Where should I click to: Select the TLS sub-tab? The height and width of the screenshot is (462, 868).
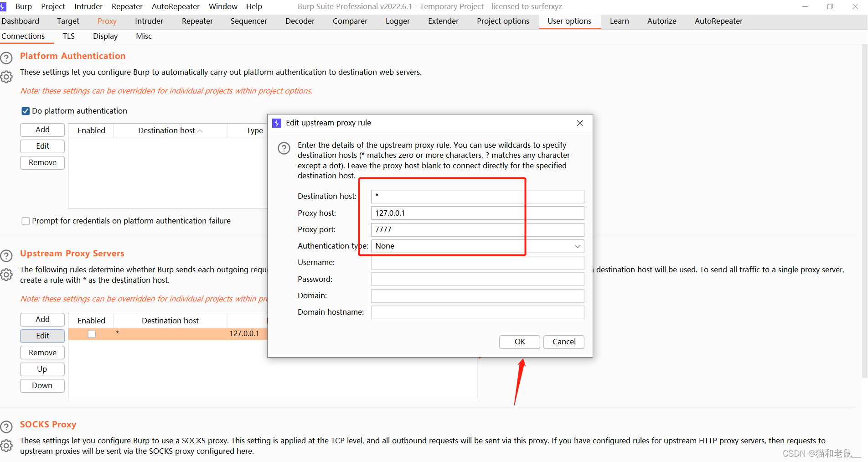tap(69, 36)
